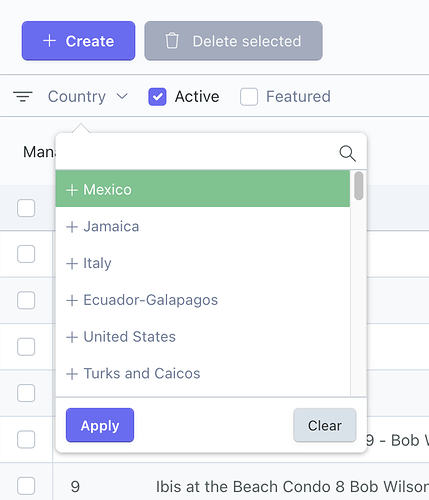Click the plus icon on Create button
The width and height of the screenshot is (429, 500).
pyautogui.click(x=49, y=41)
